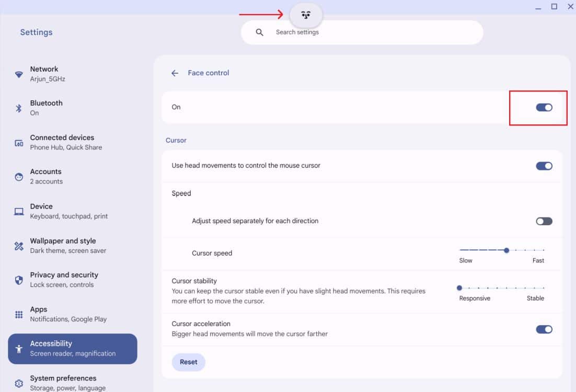576x392 pixels.
Task: Click the Connected devices icon
Action: 19,143
